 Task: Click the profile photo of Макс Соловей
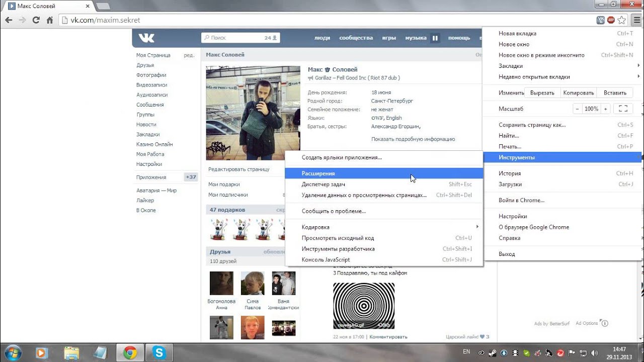253,113
